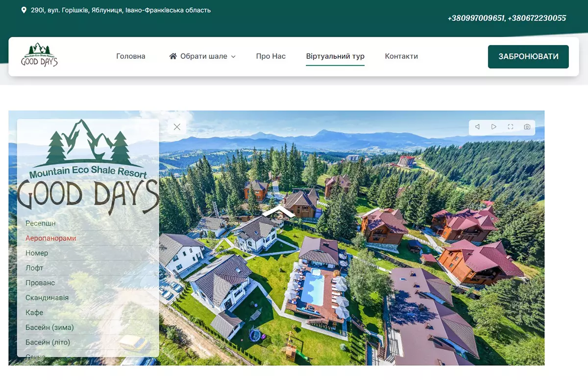Open the Контакти page
Image resolution: width=588 pixels, height=380 pixels.
pos(401,56)
